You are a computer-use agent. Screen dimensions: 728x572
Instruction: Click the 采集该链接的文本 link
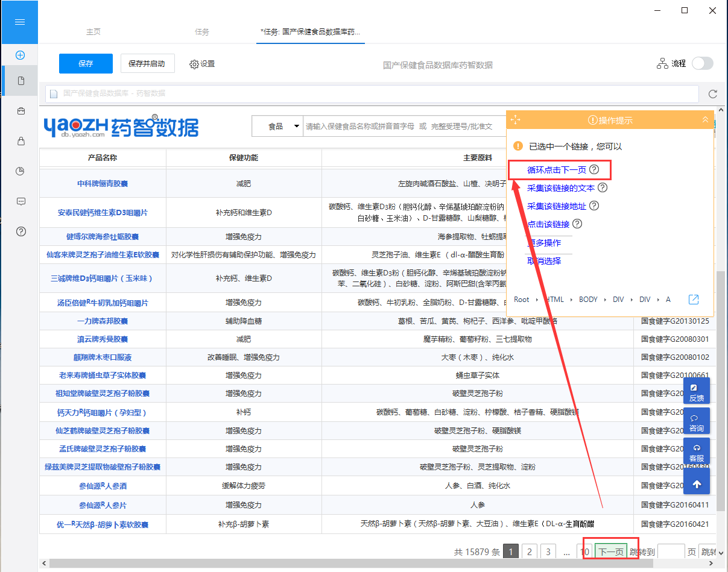tap(561, 188)
